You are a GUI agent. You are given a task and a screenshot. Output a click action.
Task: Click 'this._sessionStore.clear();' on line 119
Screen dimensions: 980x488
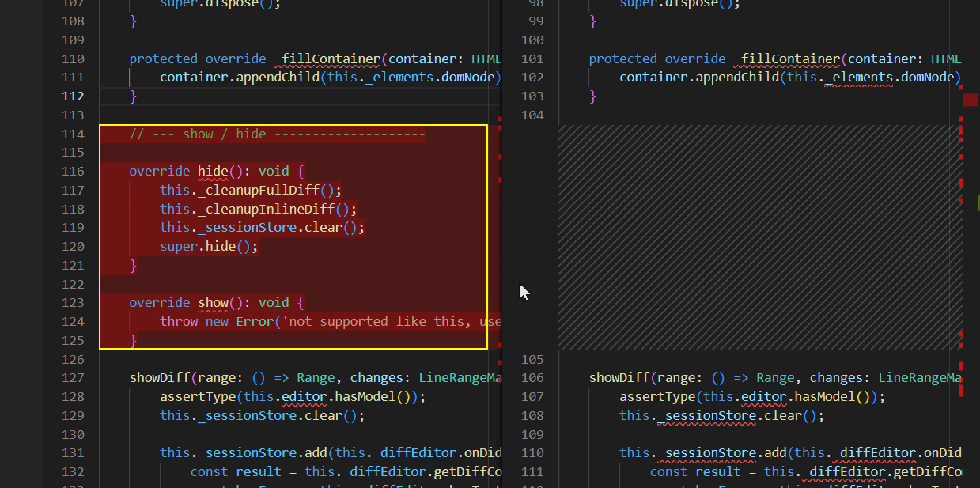[x=263, y=228]
